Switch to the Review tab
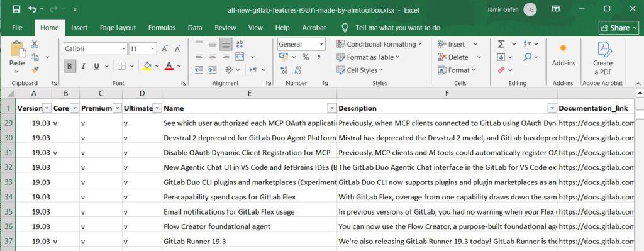This screenshot has width=644, height=251. (x=225, y=28)
